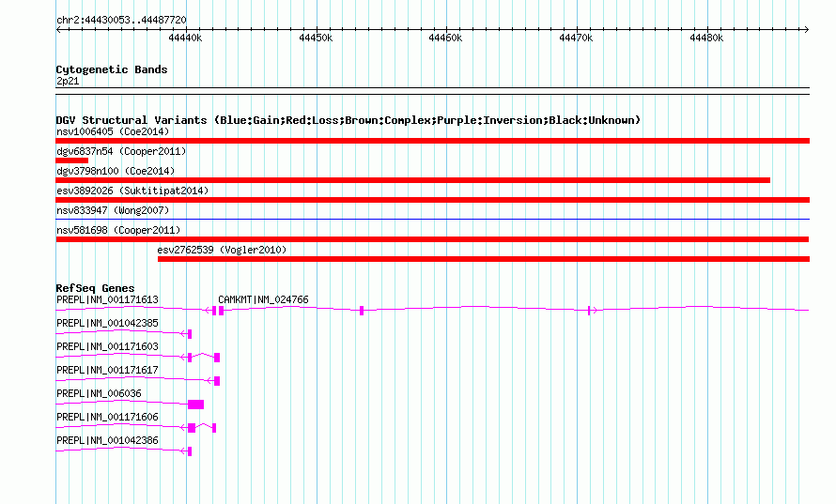Click the red bar under esv2762539
836x504 pixels.
[x=484, y=259]
